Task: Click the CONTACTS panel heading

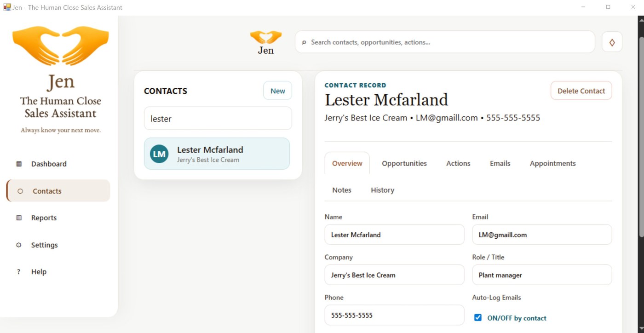Action: [166, 91]
